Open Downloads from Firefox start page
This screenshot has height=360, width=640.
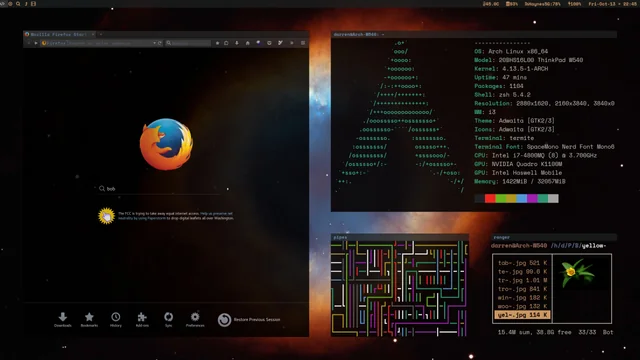[62, 319]
